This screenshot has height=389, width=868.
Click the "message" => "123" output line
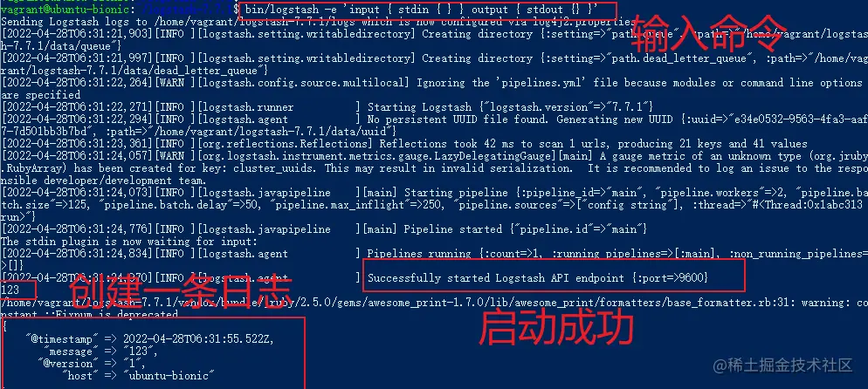coord(103,351)
